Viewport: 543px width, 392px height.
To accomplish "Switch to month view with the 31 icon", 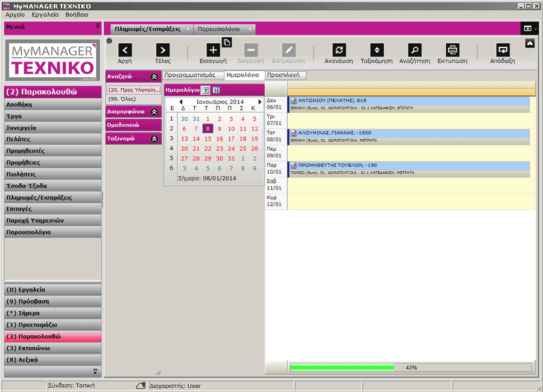I will tap(217, 90).
